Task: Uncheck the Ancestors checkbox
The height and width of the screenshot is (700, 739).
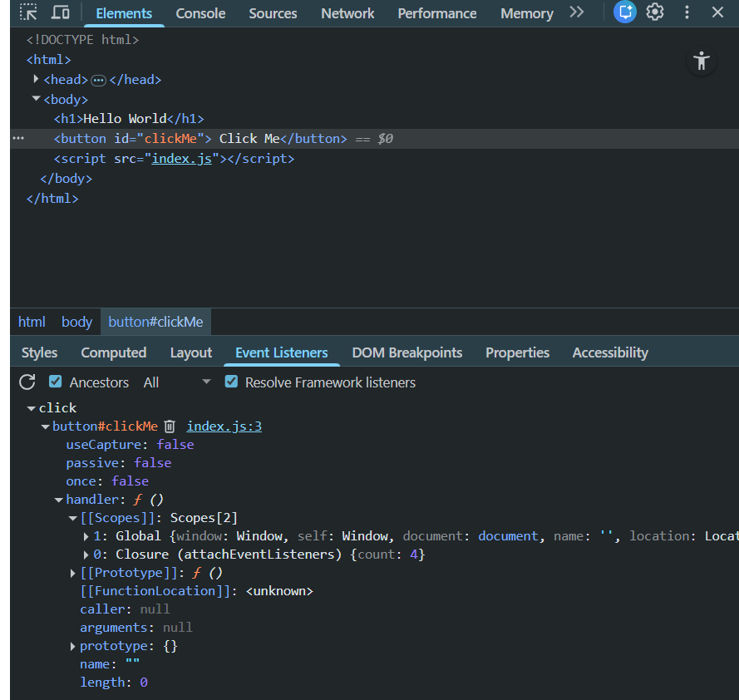Action: point(55,382)
